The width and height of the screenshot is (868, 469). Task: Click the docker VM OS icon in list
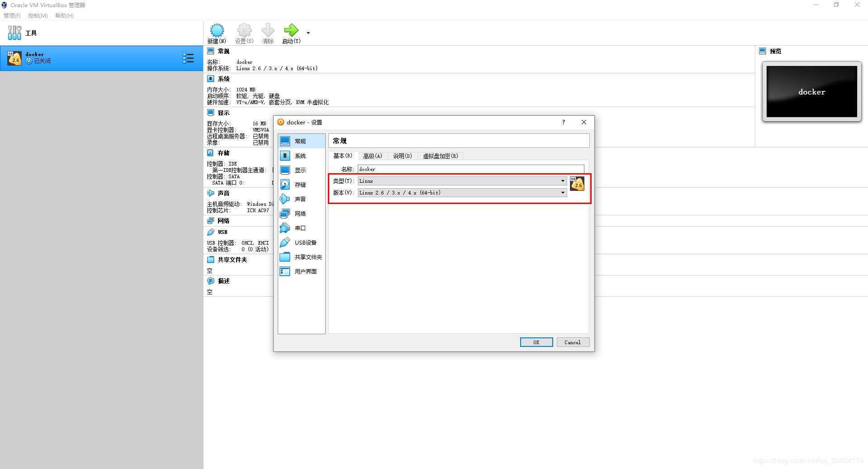click(14, 58)
